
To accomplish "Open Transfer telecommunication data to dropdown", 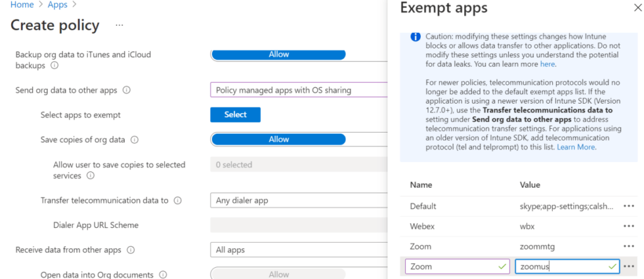I will [x=299, y=200].
